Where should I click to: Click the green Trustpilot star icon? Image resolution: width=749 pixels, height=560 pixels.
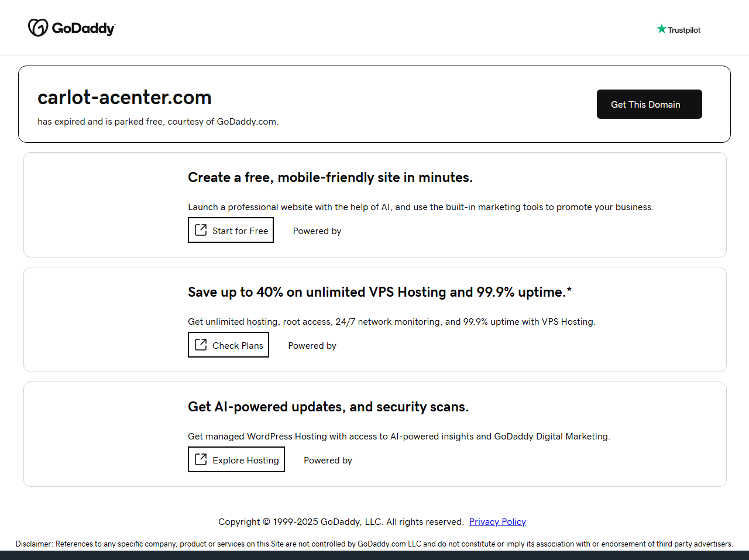pos(661,29)
